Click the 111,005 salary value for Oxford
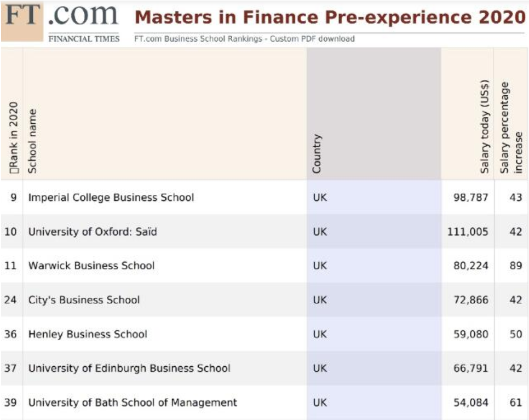529x420 pixels. coord(468,232)
